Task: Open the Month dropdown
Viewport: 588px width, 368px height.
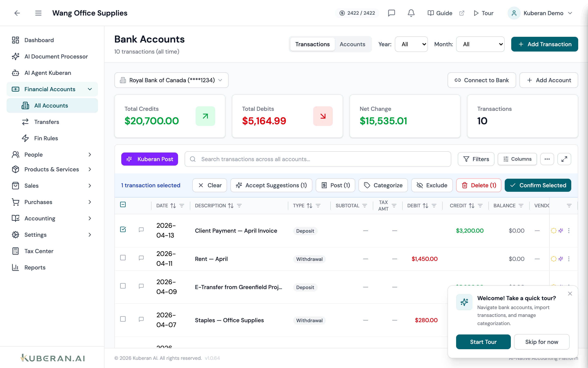Action: click(480, 44)
